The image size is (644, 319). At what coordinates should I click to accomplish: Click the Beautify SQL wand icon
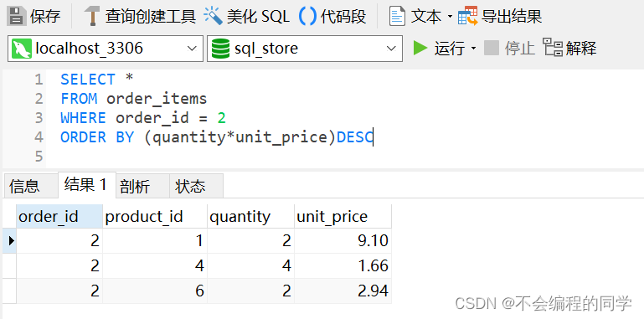click(213, 16)
